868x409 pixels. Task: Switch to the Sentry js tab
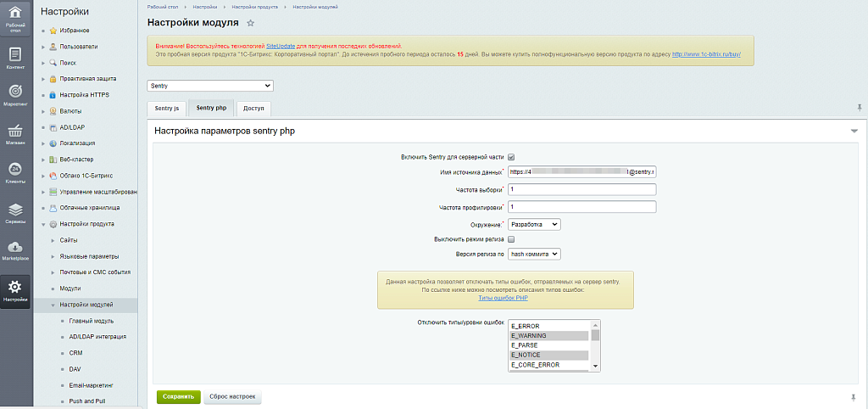[166, 108]
